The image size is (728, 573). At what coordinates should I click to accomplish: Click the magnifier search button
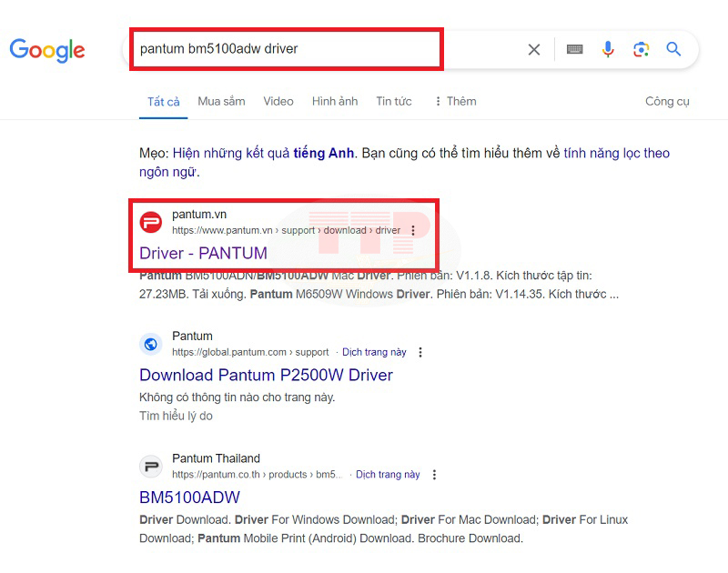[x=673, y=49]
